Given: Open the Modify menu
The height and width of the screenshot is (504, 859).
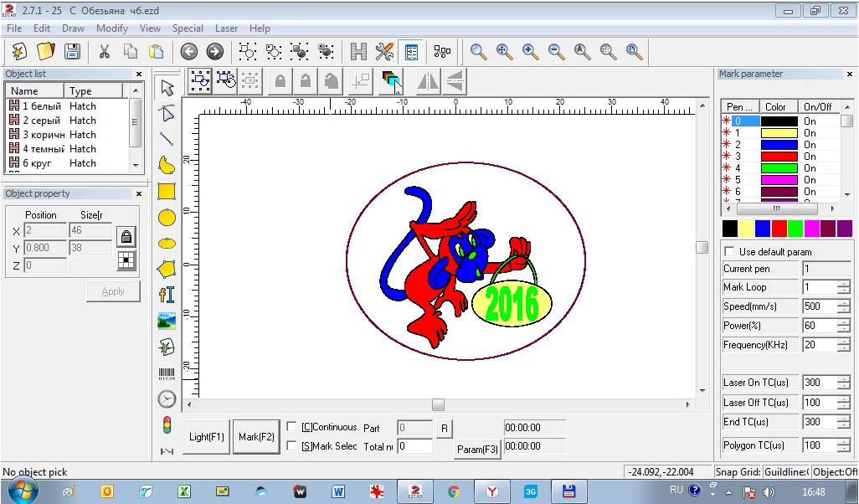Looking at the screenshot, I should (112, 28).
